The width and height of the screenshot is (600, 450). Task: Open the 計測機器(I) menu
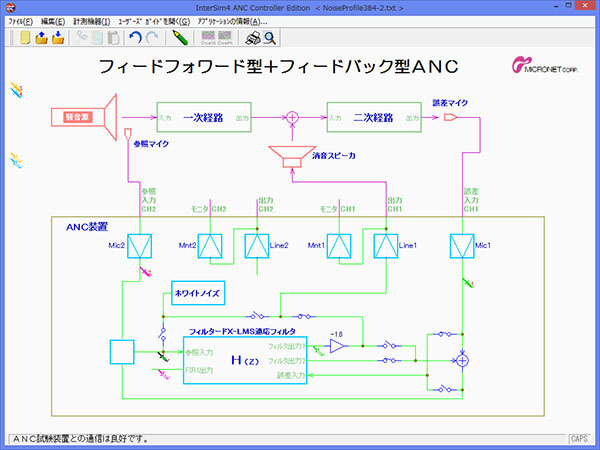click(92, 21)
